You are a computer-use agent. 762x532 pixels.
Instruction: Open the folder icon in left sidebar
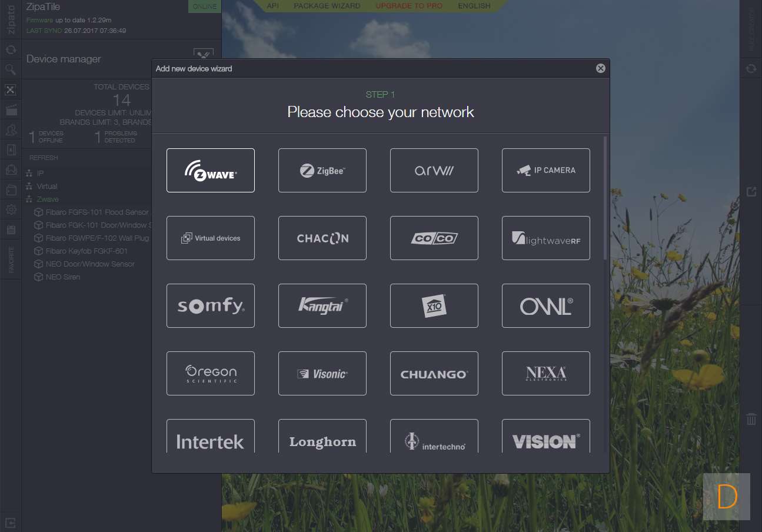tap(11, 189)
